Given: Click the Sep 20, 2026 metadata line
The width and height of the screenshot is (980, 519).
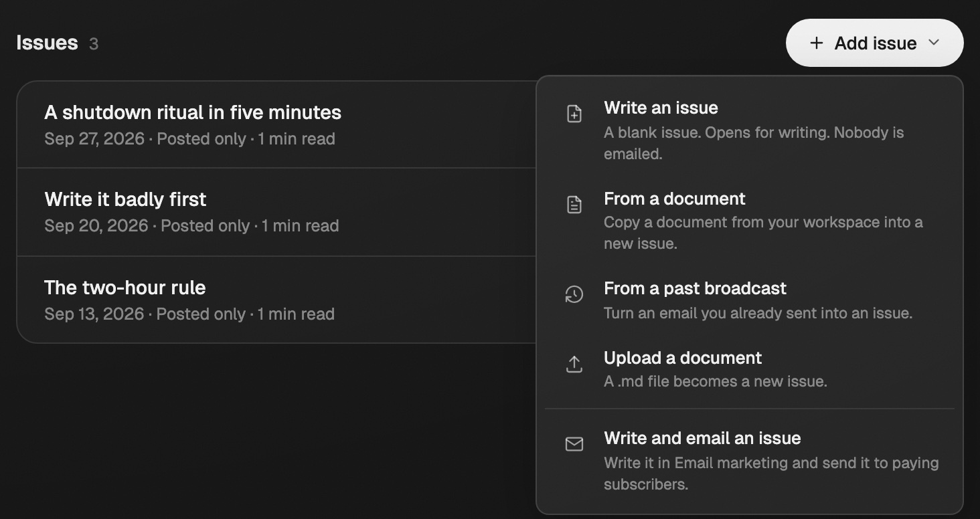Looking at the screenshot, I should point(191,226).
